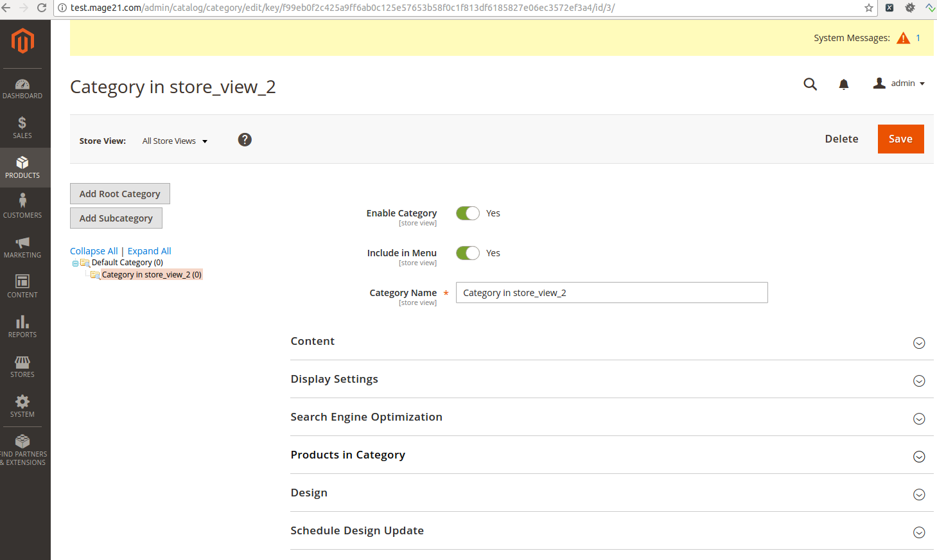The height and width of the screenshot is (560, 937).
Task: Open the Store View dropdown
Action: pos(175,141)
